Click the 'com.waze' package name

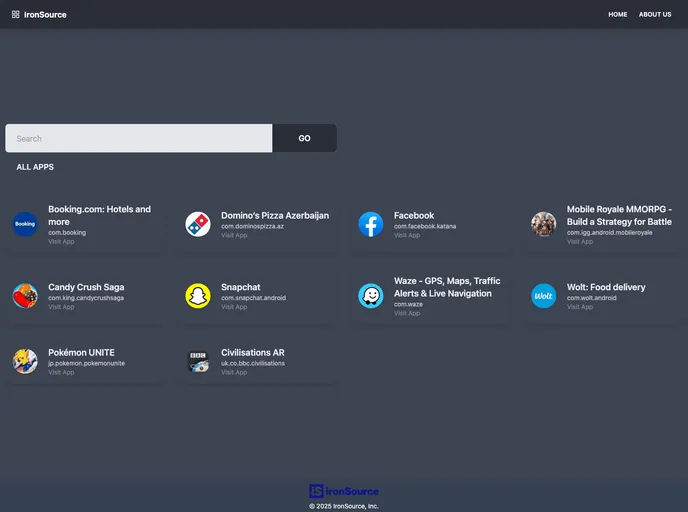408,304
